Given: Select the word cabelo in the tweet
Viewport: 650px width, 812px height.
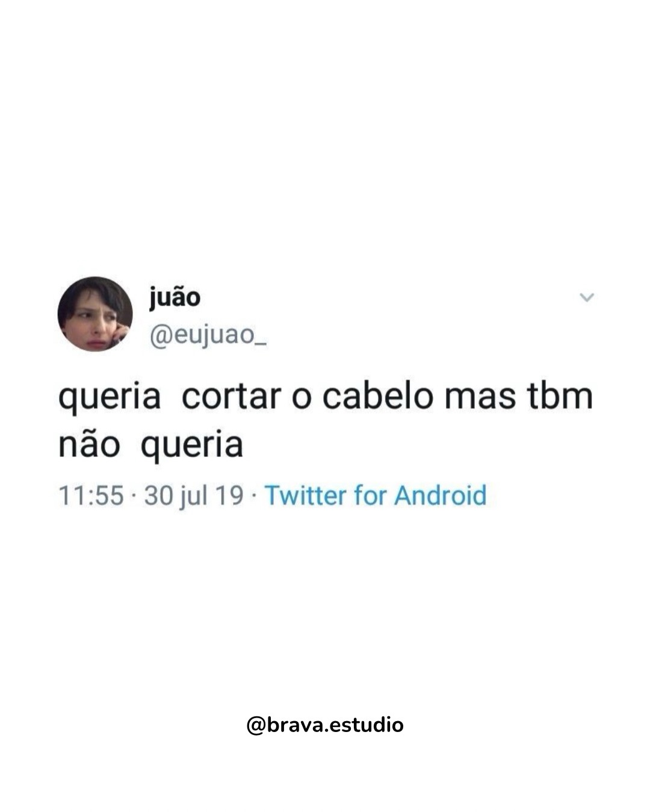Looking at the screenshot, I should (377, 396).
